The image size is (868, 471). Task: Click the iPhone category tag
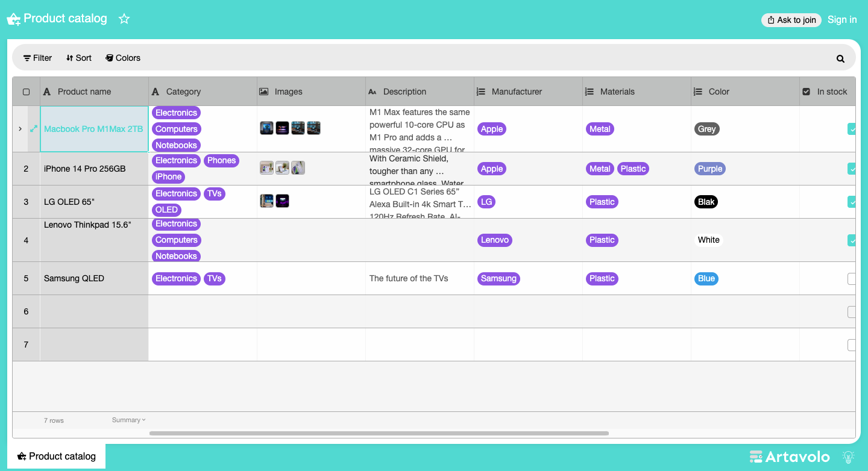168,176
